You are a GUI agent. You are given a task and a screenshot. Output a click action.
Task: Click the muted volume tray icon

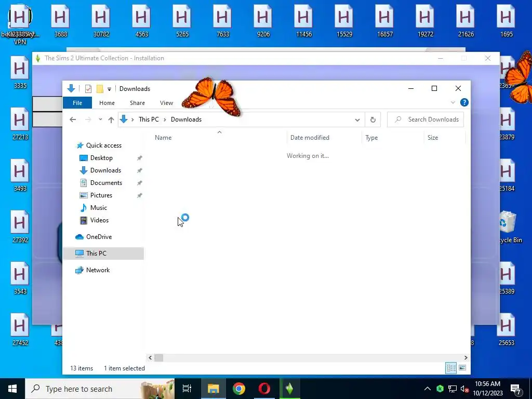[x=464, y=389]
